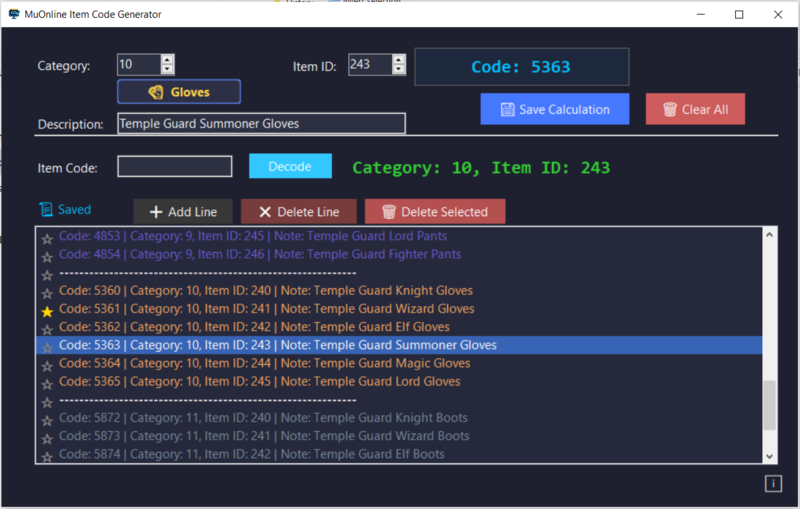Click the Code: 5363 result display
Viewport: 800px width, 509px height.
click(521, 67)
